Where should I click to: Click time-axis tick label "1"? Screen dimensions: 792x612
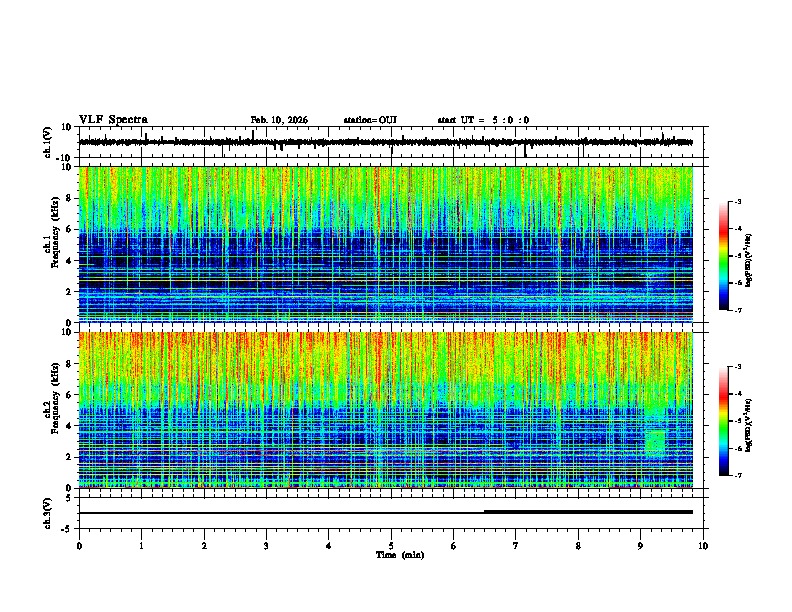pos(141,546)
